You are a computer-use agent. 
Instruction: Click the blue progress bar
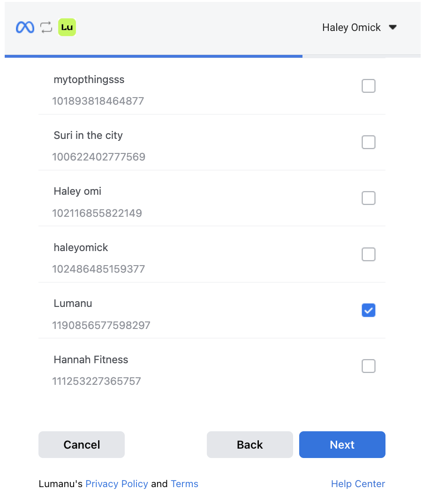click(x=153, y=56)
